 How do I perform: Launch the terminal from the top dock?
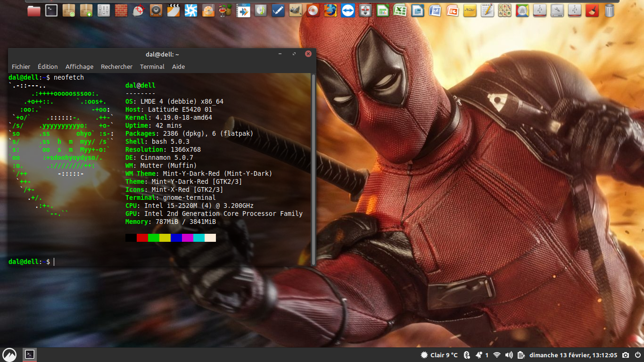[51, 10]
